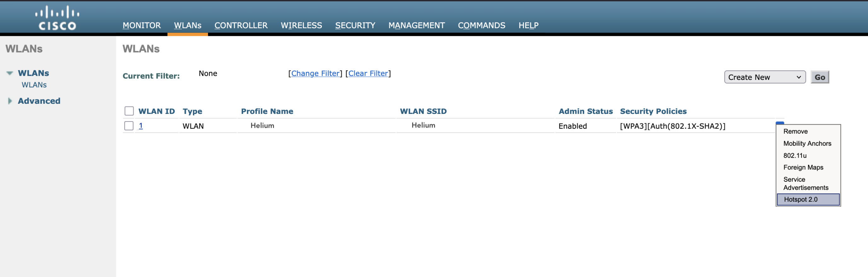The width and height of the screenshot is (868, 277).
Task: Go to the WIRELESS tab
Action: point(301,25)
